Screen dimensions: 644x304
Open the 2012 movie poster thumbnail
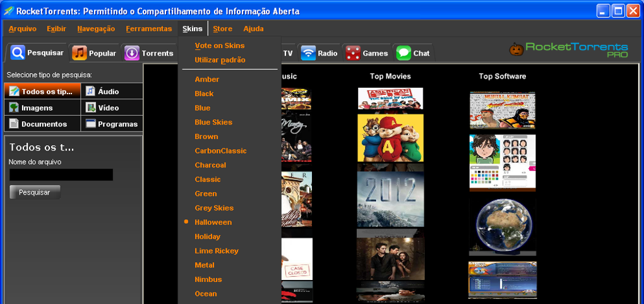point(390,199)
